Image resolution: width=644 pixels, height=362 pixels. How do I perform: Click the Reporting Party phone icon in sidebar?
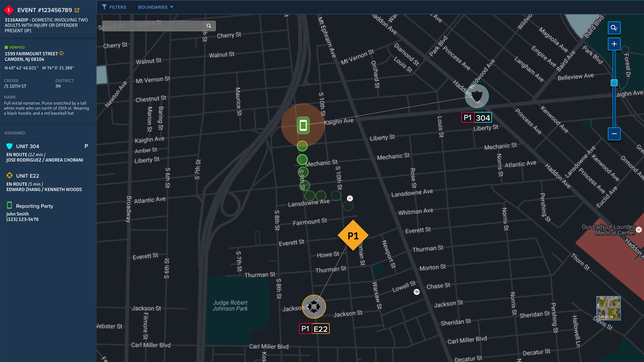click(x=9, y=204)
